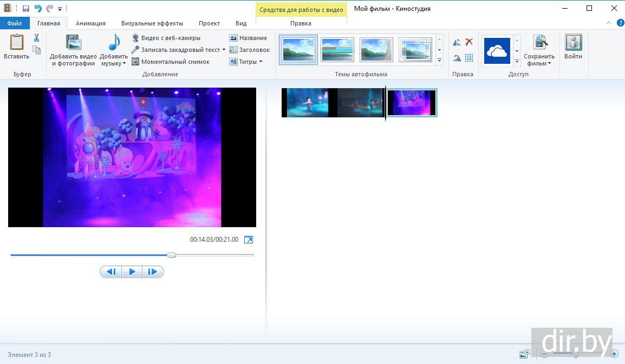The height and width of the screenshot is (364, 625).
Task: Click the scissors Cut icon
Action: click(x=36, y=38)
